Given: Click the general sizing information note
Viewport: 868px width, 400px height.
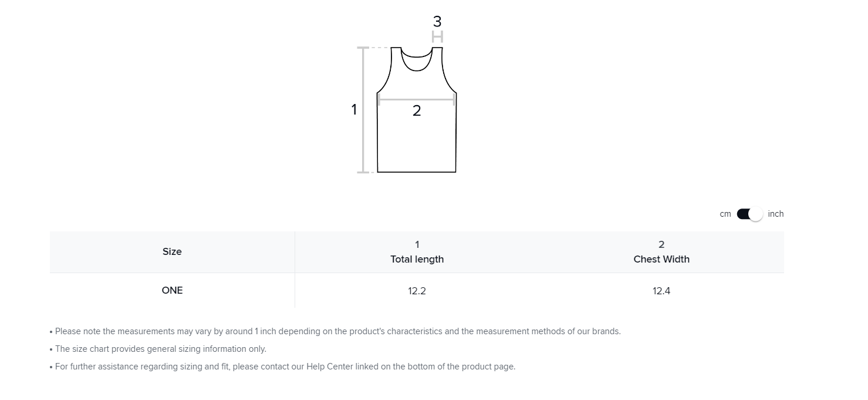Looking at the screenshot, I should pyautogui.click(x=160, y=349).
